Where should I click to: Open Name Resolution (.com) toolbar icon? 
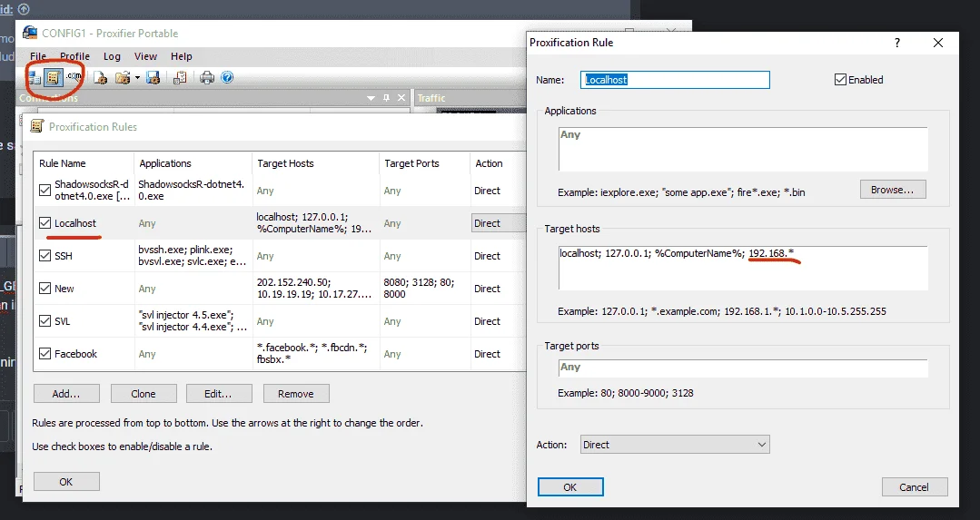[74, 77]
